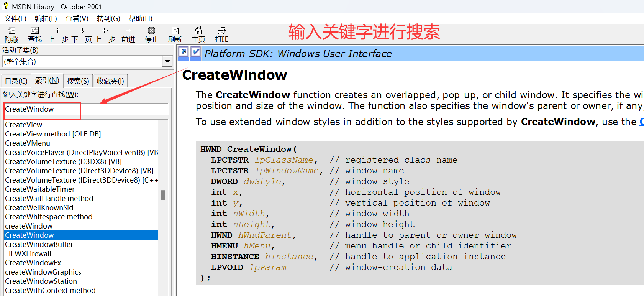
Task: Open the 活动子集 dropdown arrow
Action: coord(167,61)
